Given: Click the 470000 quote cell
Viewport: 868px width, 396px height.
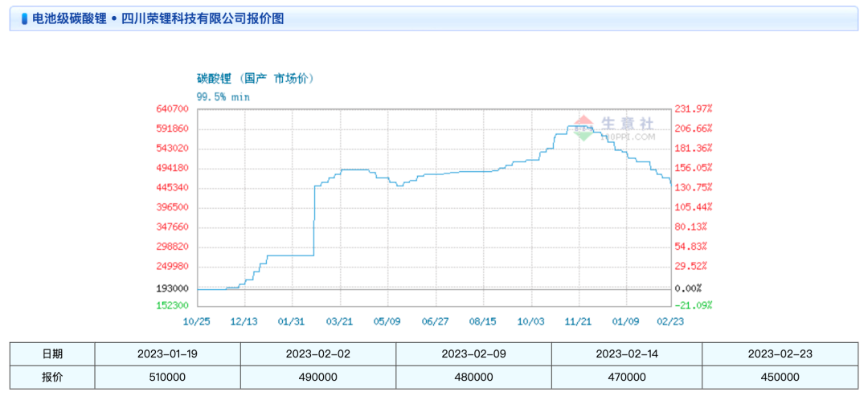Looking at the screenshot, I should click(627, 378).
